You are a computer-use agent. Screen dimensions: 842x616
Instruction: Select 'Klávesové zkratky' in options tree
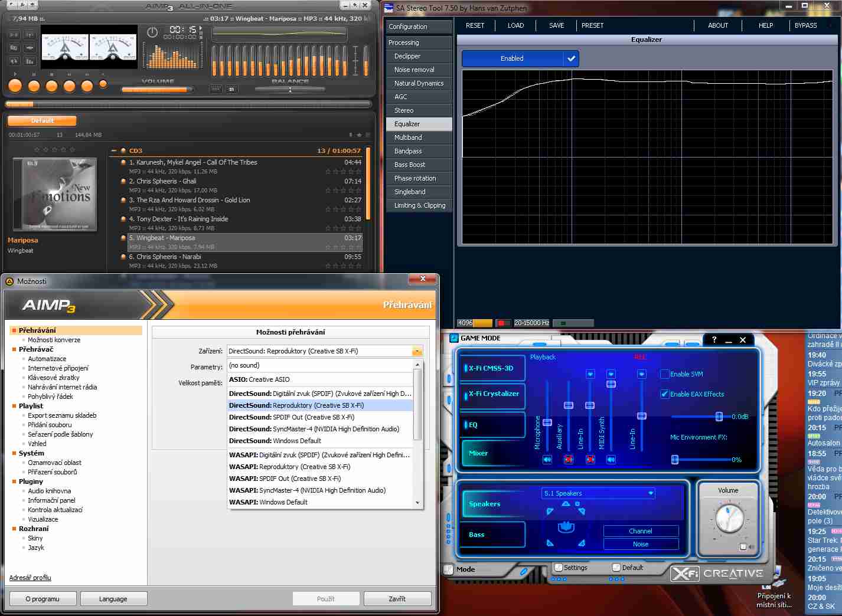(x=54, y=378)
